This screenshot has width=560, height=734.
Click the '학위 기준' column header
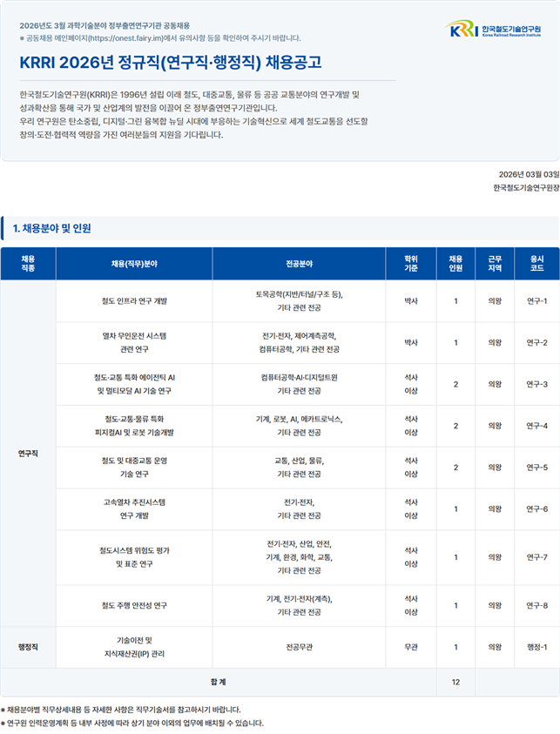pos(410,264)
